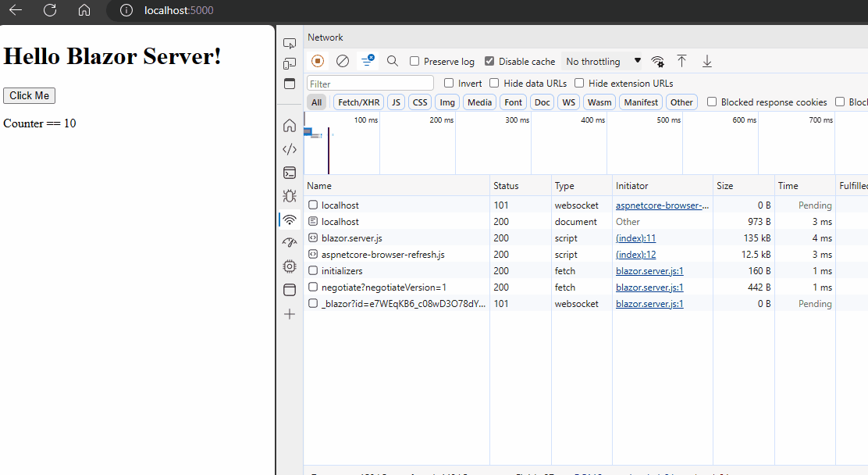The image size is (868, 475).
Task: Open search within network requests
Action: click(393, 61)
